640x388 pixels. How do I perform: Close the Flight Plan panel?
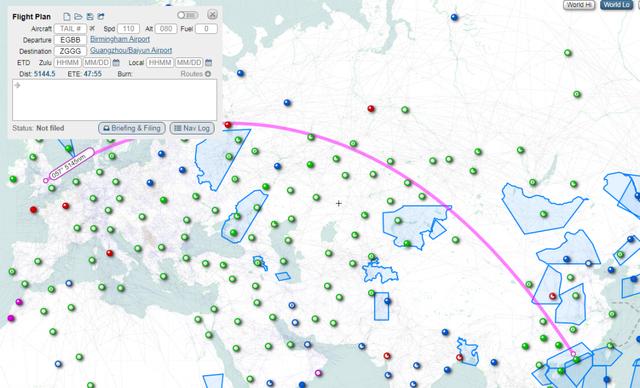point(212,15)
